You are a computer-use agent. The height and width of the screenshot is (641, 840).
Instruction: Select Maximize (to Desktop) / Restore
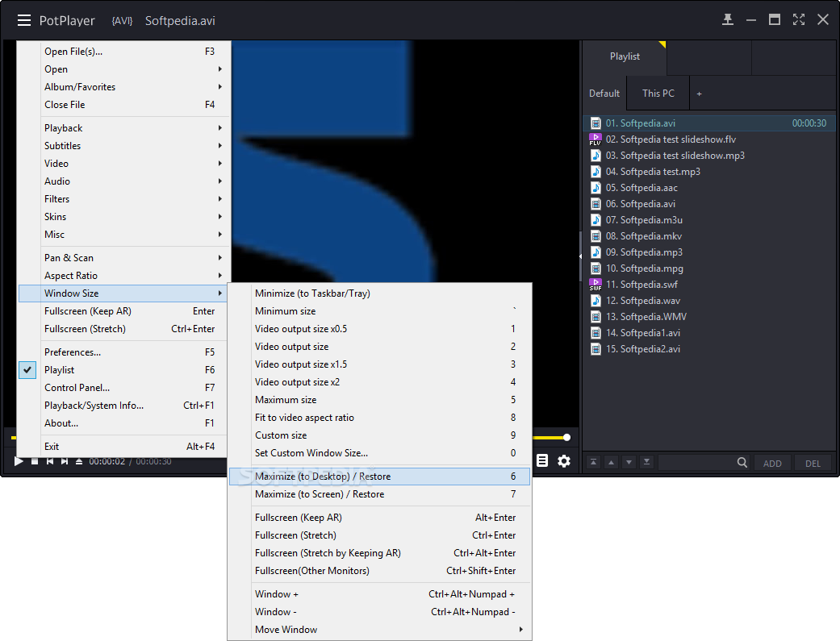379,476
